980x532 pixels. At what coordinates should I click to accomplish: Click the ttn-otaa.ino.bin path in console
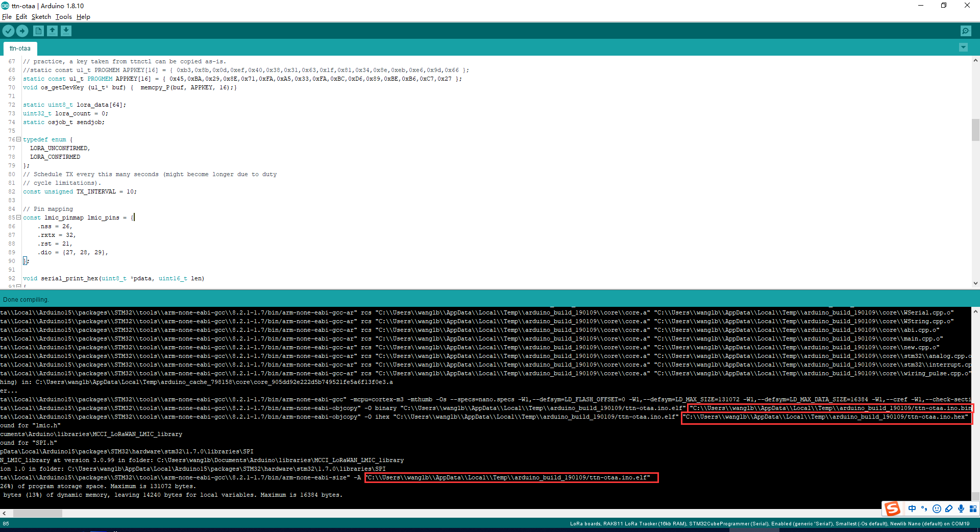point(830,408)
